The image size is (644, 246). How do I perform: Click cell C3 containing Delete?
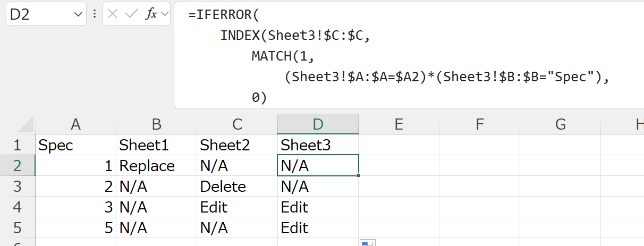tap(237, 186)
